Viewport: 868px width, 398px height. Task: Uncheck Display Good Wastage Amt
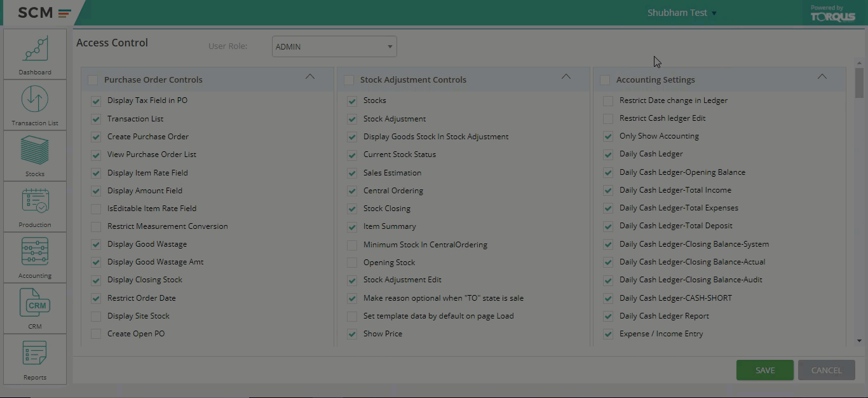point(96,262)
